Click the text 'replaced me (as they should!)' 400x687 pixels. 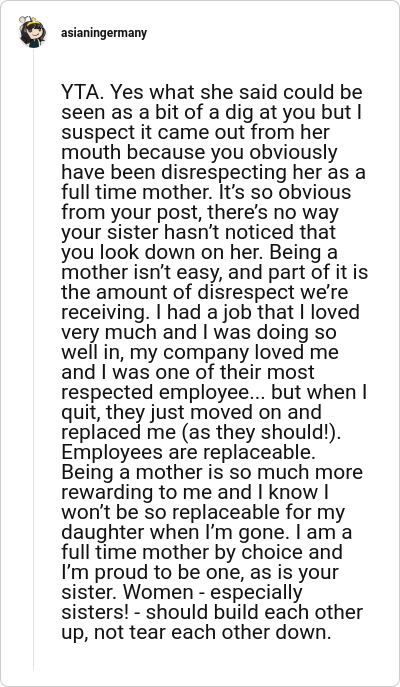pos(201,433)
